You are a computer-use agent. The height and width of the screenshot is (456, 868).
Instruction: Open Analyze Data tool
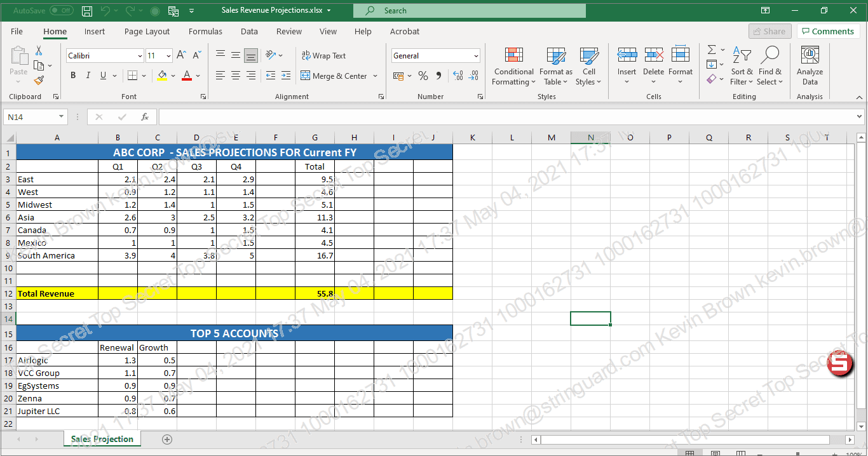[x=810, y=66]
